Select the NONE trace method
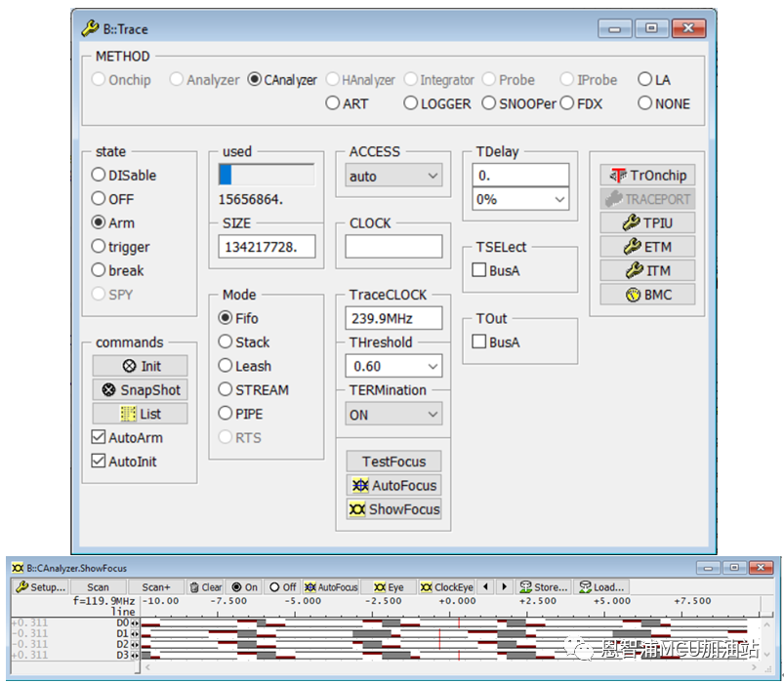Image resolution: width=784 pixels, height=683 pixels. pos(664,103)
